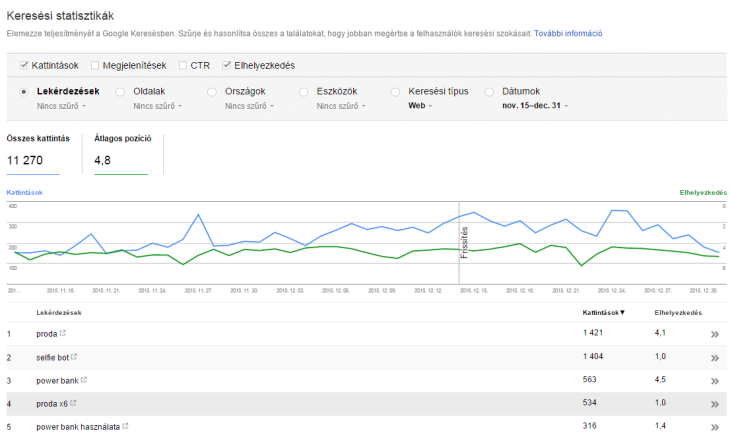Open Nincs szűrő dropdown under Országok
The width and height of the screenshot is (730, 437).
pyautogui.click(x=250, y=106)
